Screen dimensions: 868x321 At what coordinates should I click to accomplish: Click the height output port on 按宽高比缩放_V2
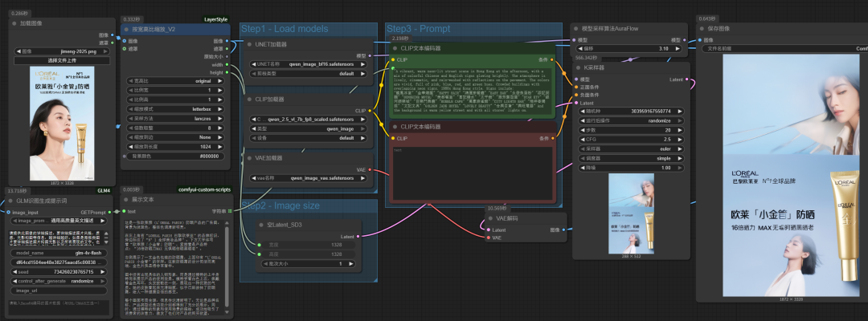[x=227, y=72]
